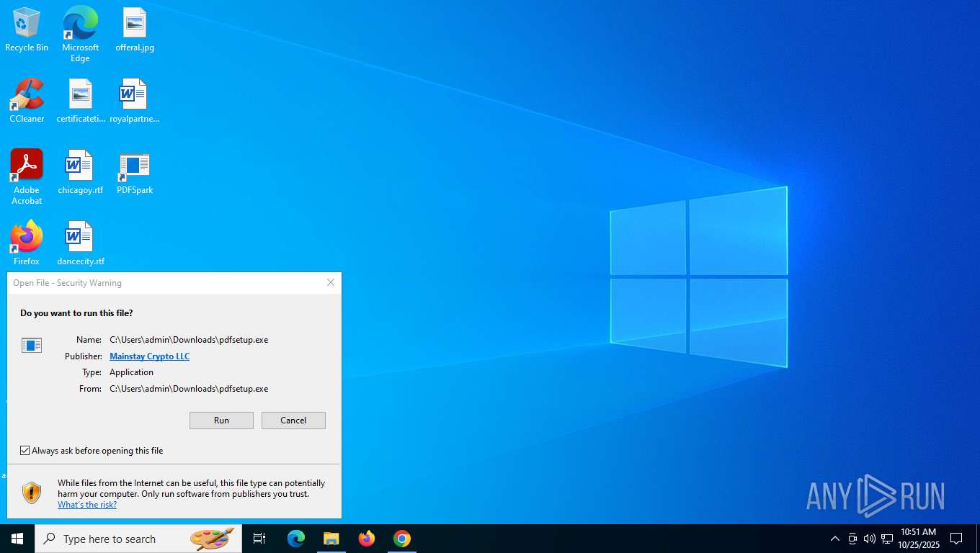This screenshot has height=553, width=980.
Task: Select the CCleaner desktop shortcut
Action: pos(27,101)
